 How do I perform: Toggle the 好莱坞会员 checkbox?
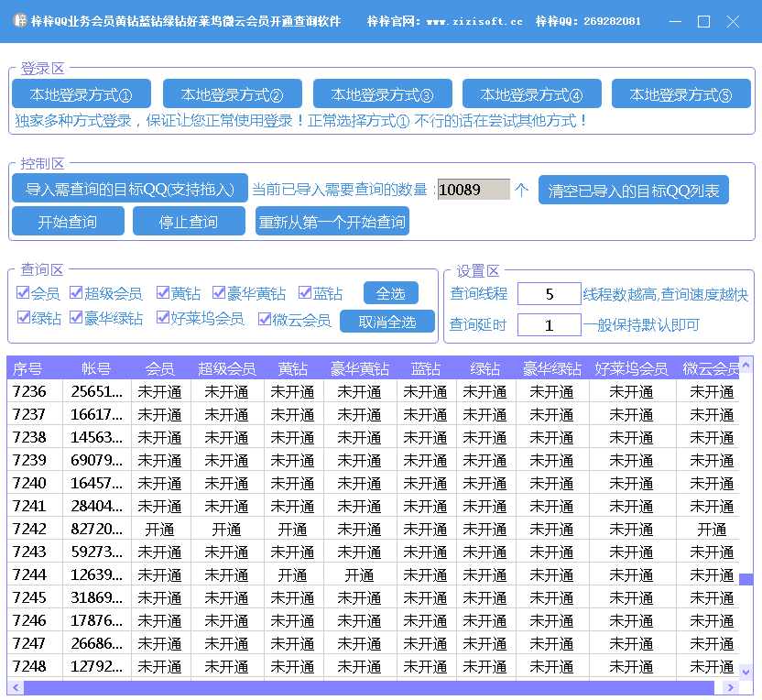point(163,319)
